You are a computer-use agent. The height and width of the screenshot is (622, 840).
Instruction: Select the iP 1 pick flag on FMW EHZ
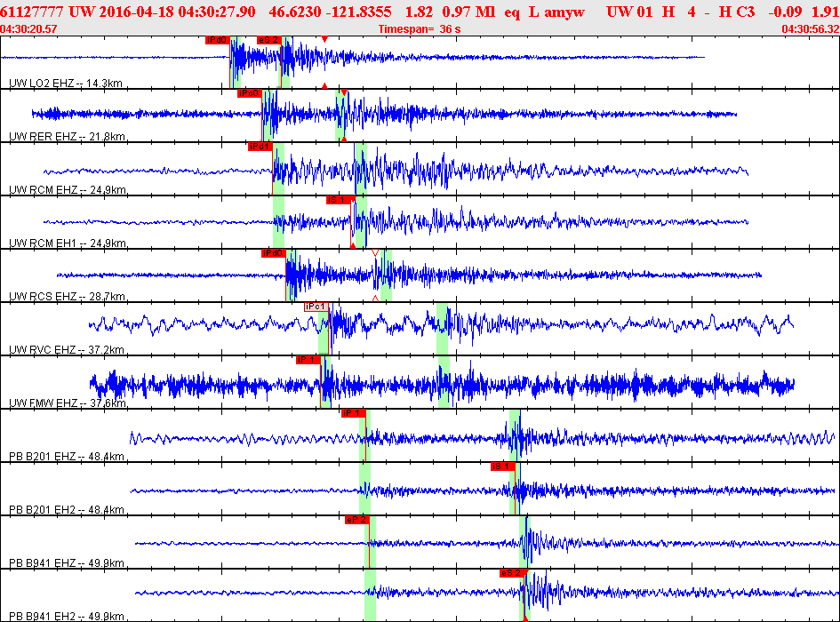coord(308,360)
